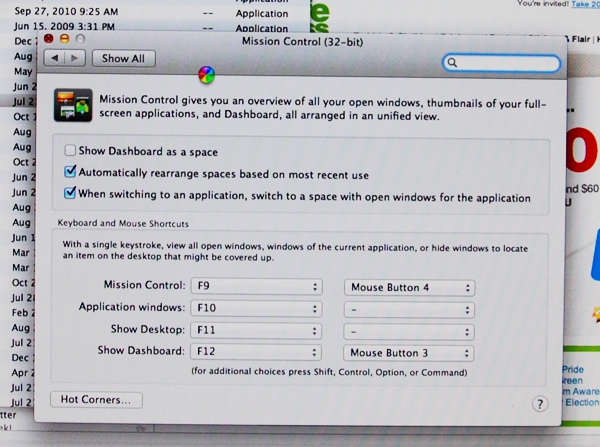Open the Application windows F10 dropdown

256,308
